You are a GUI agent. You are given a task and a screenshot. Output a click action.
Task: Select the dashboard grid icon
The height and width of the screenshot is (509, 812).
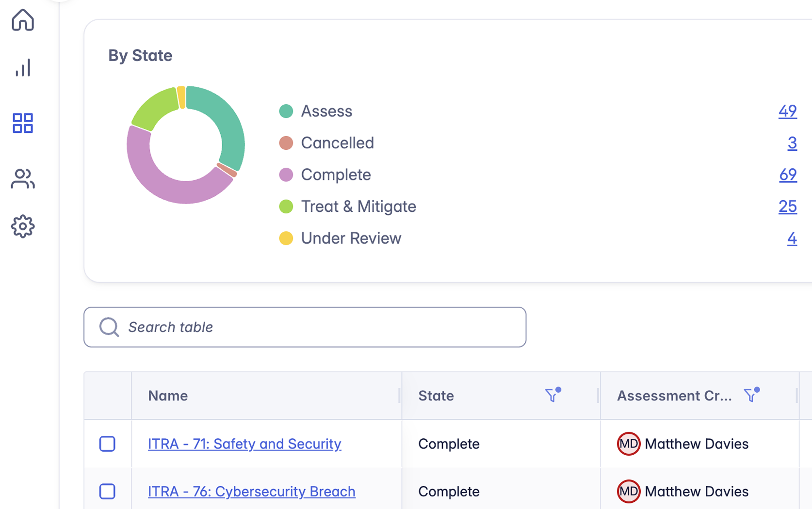point(23,123)
